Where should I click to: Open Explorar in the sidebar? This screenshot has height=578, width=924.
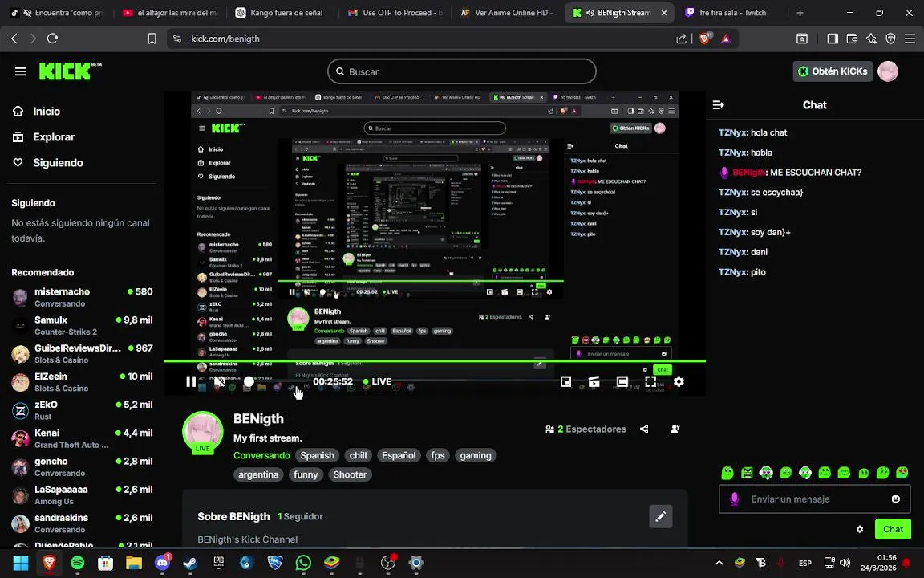point(43,136)
